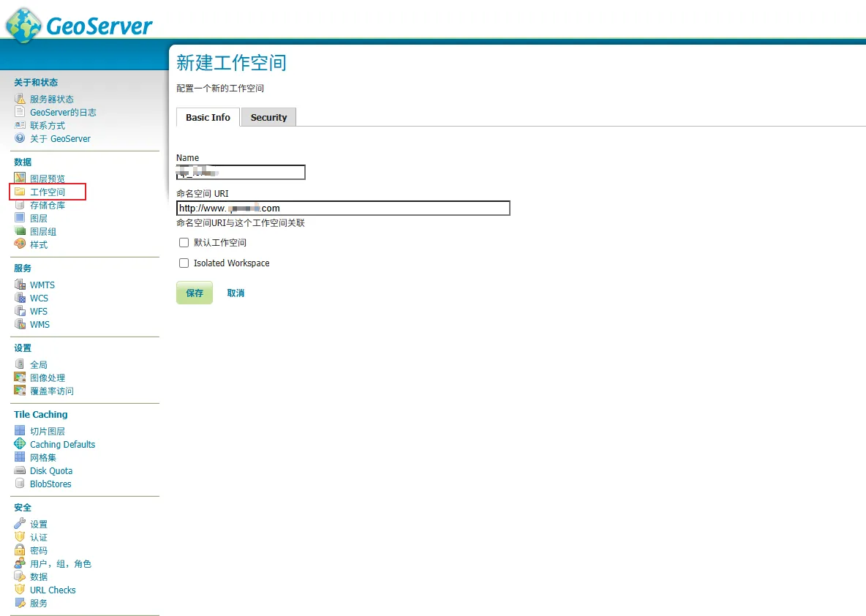Enable the 默认工作空间 checkbox
The image size is (866, 616).
pos(184,243)
